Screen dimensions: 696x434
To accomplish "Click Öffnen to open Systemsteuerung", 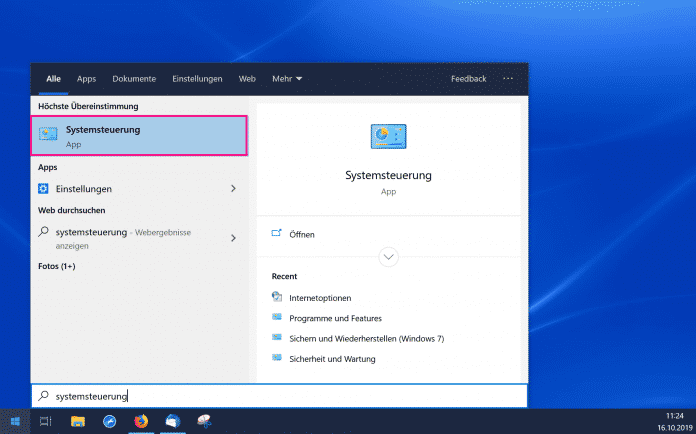I will [301, 234].
